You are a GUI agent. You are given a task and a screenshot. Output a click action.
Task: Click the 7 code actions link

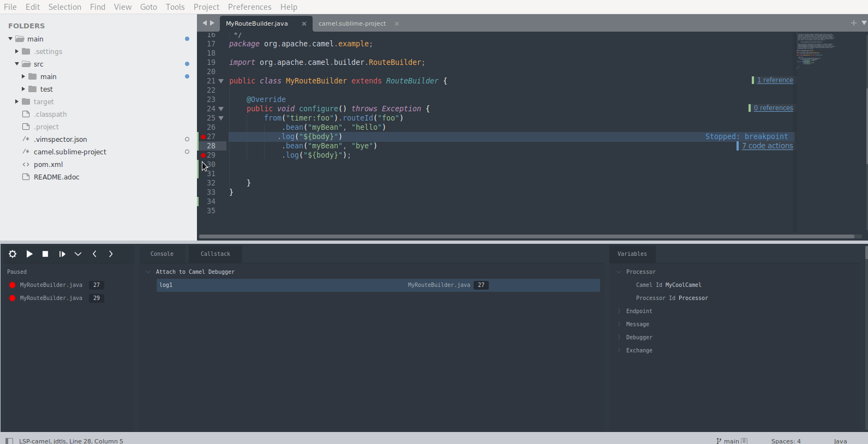(x=767, y=146)
